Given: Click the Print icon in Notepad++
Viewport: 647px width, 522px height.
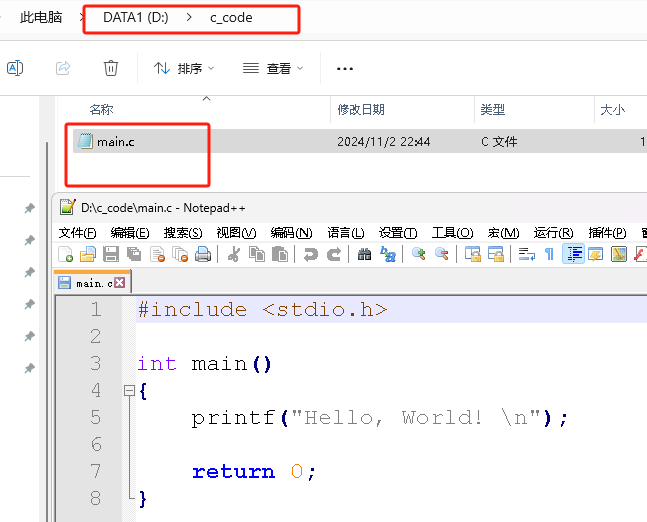Looking at the screenshot, I should coord(203,254).
